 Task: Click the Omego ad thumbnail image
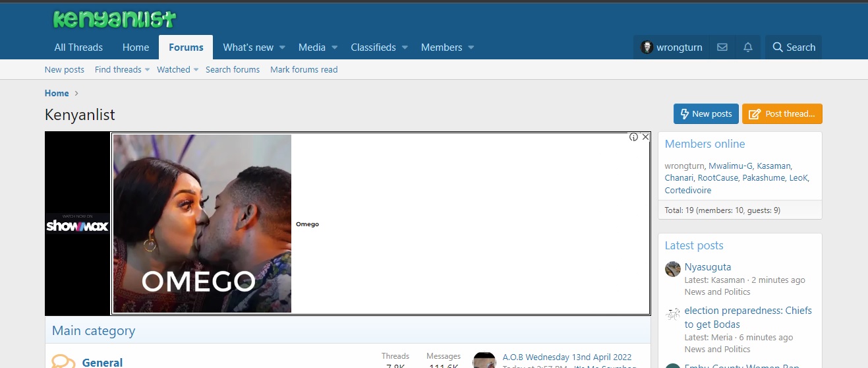coord(202,224)
